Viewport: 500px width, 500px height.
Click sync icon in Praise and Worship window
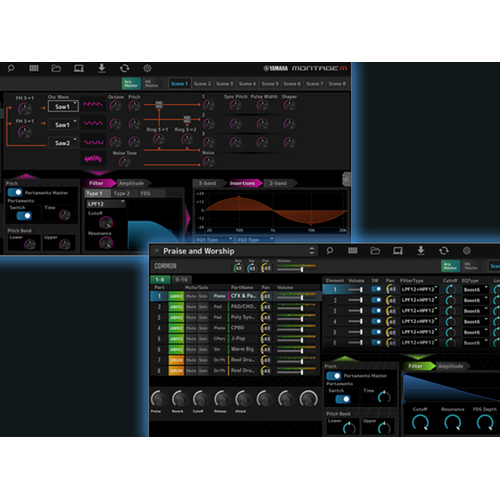[444, 251]
